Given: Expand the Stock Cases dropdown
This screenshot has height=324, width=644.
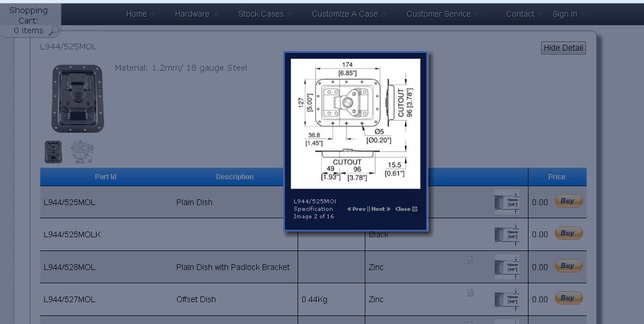Looking at the screenshot, I should coord(261,14).
